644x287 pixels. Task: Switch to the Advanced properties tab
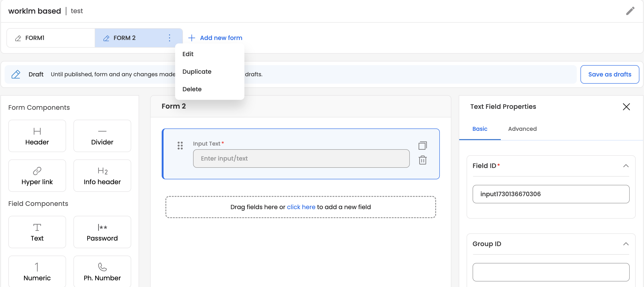[522, 129]
